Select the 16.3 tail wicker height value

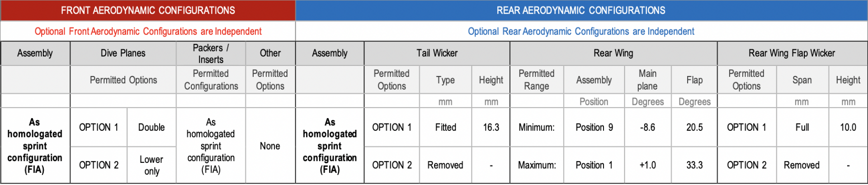pos(491,128)
